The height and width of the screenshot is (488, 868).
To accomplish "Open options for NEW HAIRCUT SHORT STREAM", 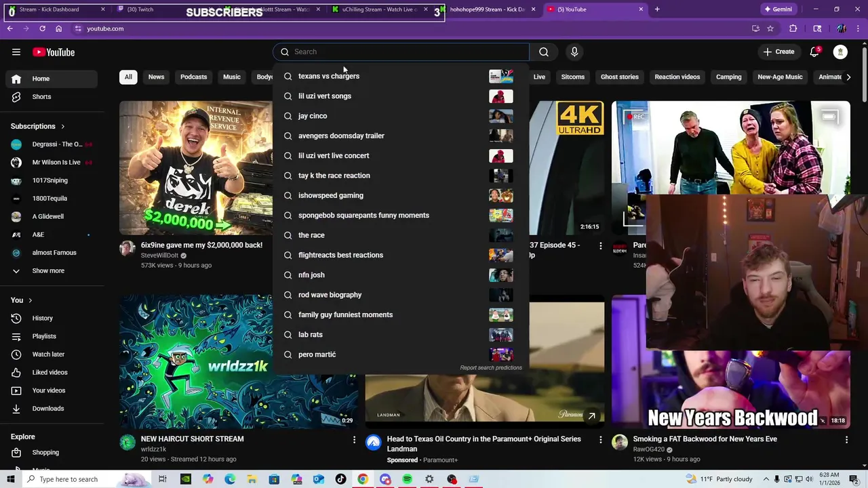I will (354, 440).
